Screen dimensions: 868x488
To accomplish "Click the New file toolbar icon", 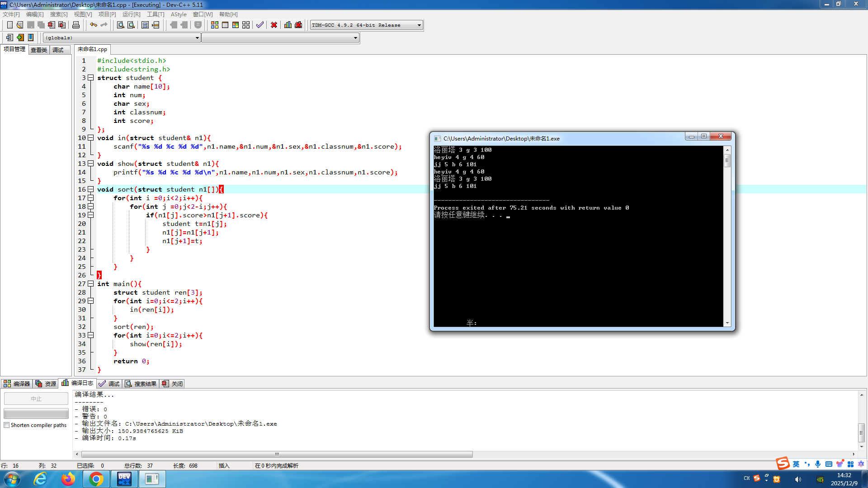I will (9, 25).
